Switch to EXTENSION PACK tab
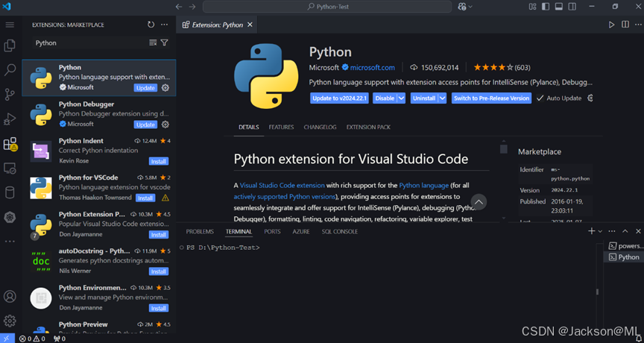 pos(368,127)
